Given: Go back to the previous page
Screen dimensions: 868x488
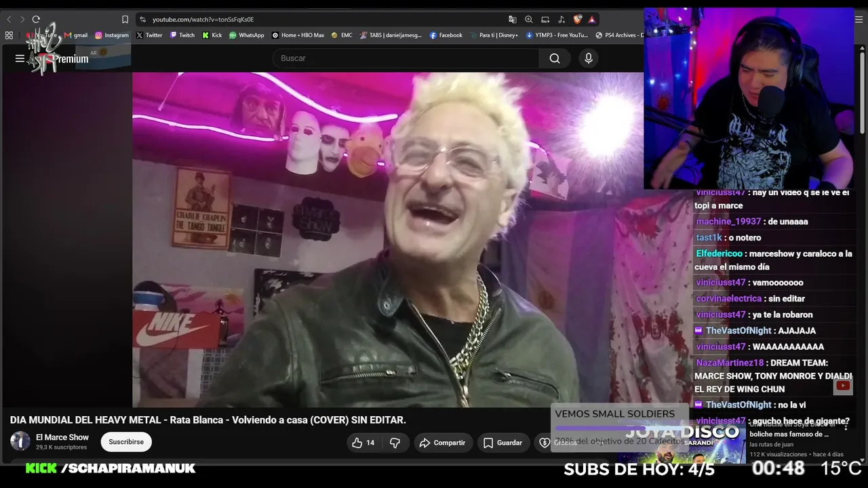Looking at the screenshot, I should (9, 19).
